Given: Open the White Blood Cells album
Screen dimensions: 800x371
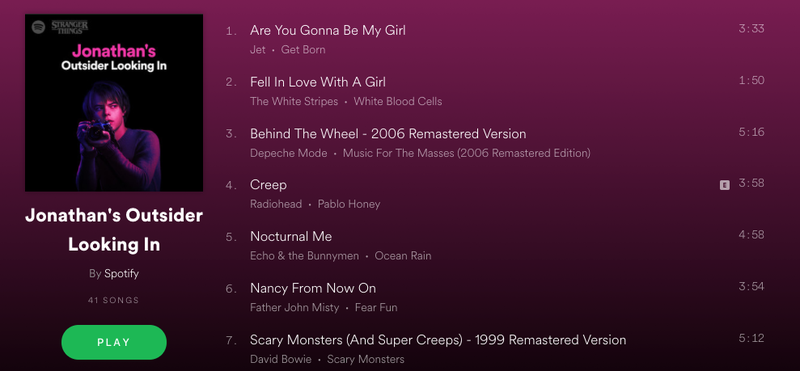Looking at the screenshot, I should click(398, 102).
